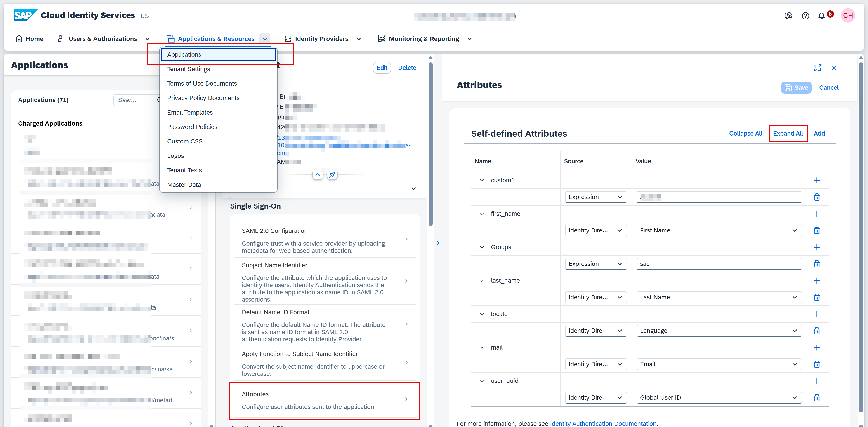This screenshot has width=868, height=427.
Task: Open the notifications bell icon
Action: coord(821,16)
